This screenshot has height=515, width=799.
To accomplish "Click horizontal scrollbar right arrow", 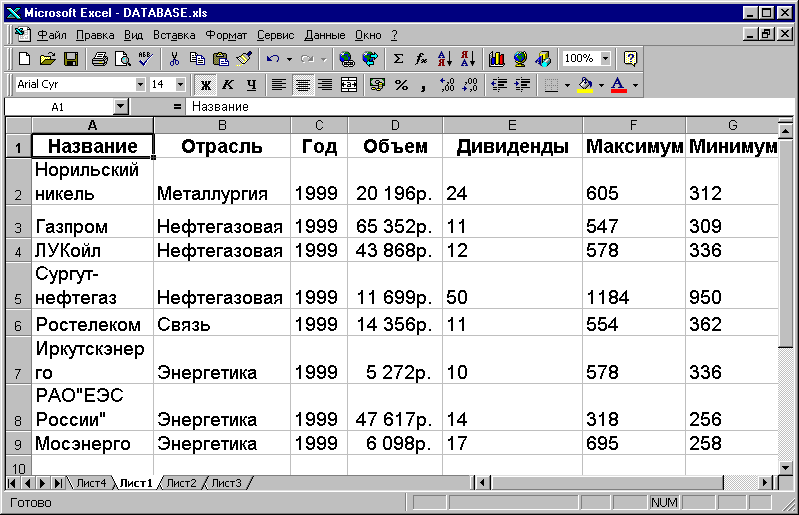I will coord(764,483).
